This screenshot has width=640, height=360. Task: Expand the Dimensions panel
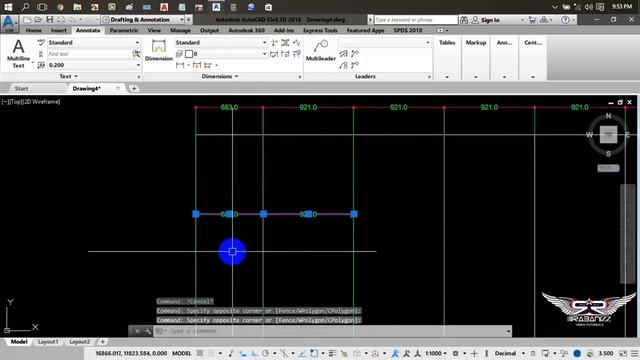coord(220,76)
